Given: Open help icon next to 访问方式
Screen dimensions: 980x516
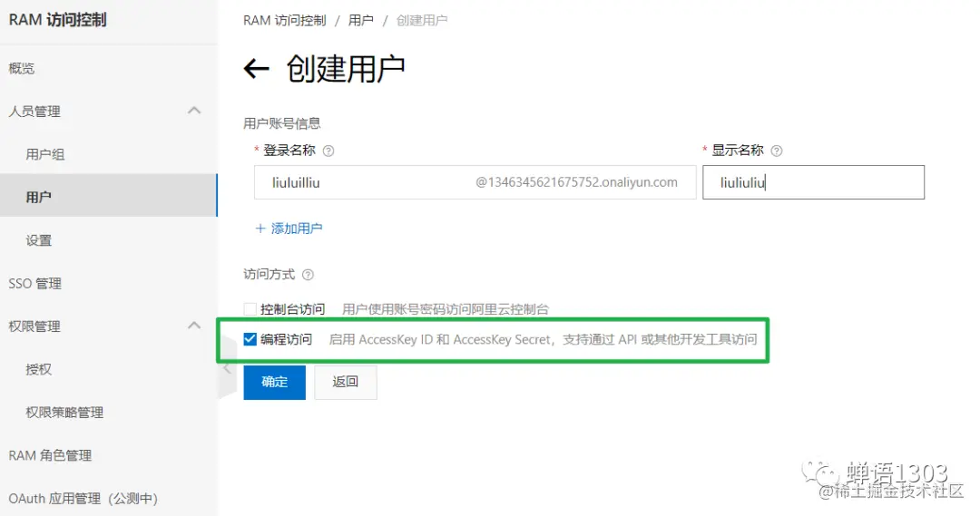Looking at the screenshot, I should coord(308,274).
